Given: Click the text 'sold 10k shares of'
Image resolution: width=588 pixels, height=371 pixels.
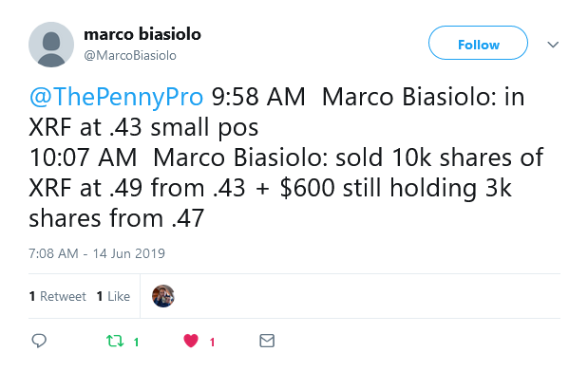Looking at the screenshot, I should 440,158.
